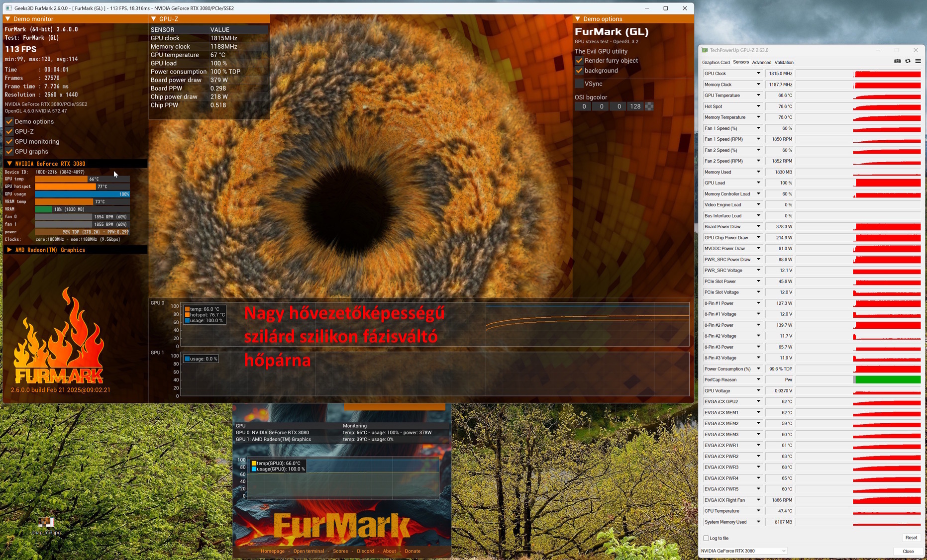Image resolution: width=927 pixels, height=560 pixels.
Task: Click the Donate link
Action: (x=412, y=551)
